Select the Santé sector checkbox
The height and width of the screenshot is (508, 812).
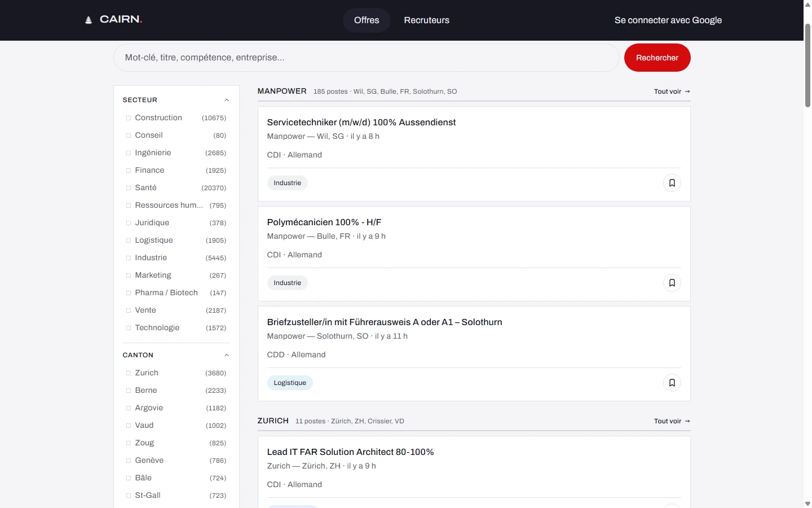tap(129, 188)
